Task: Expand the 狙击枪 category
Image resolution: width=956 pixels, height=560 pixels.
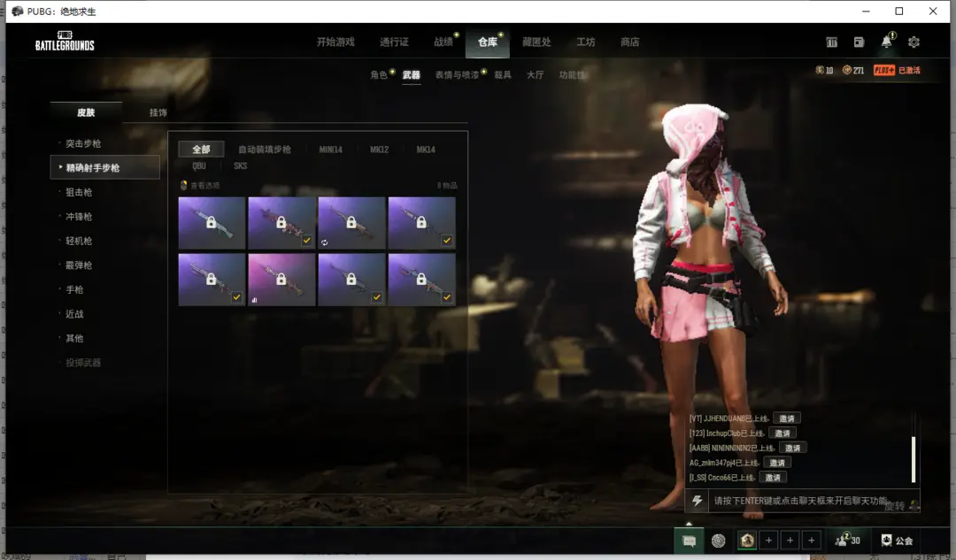Action: [x=79, y=193]
